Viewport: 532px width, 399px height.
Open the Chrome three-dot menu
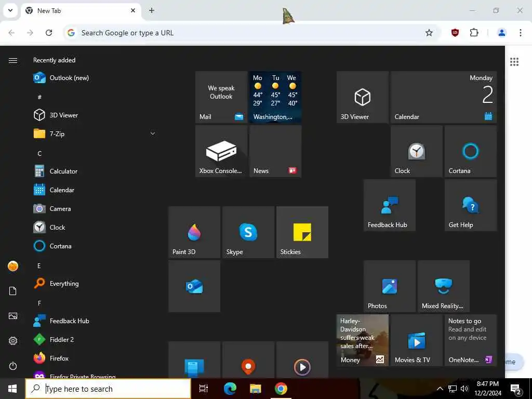point(521,33)
